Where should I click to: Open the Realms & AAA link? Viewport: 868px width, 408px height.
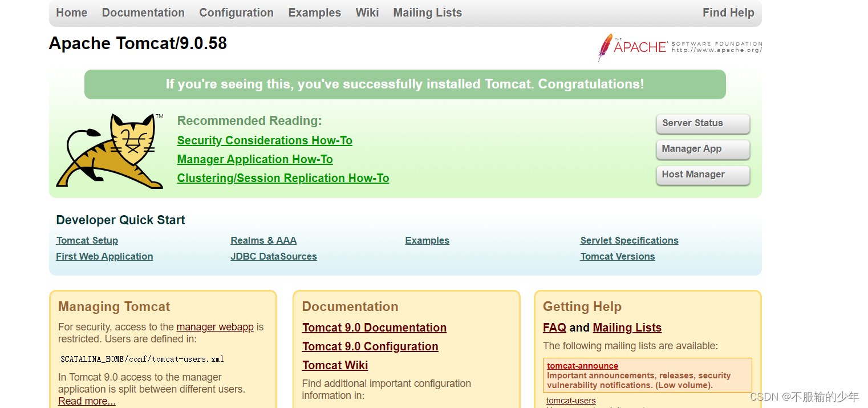pyautogui.click(x=263, y=240)
